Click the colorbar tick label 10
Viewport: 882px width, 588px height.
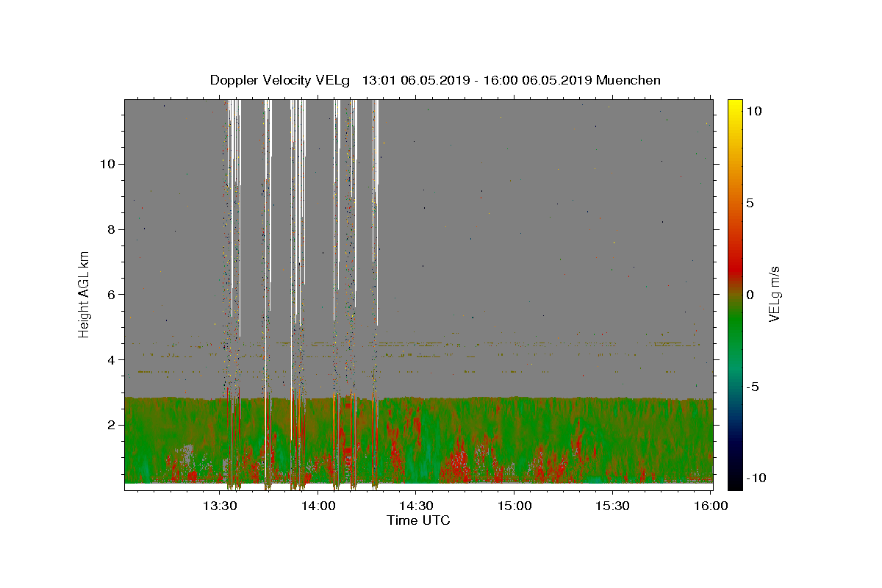pyautogui.click(x=753, y=111)
